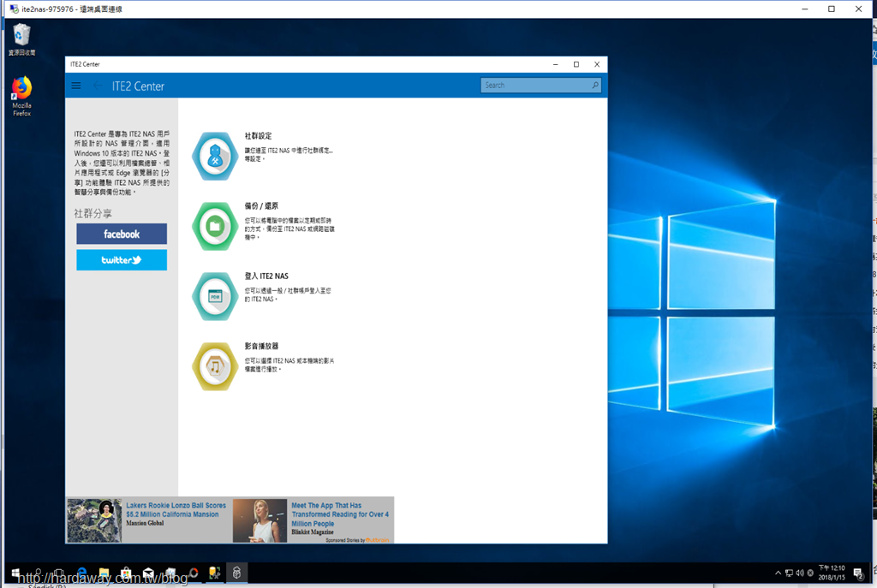Screen dimensions: 877x588
Task: Open Task View on the taskbar
Action: click(59, 573)
